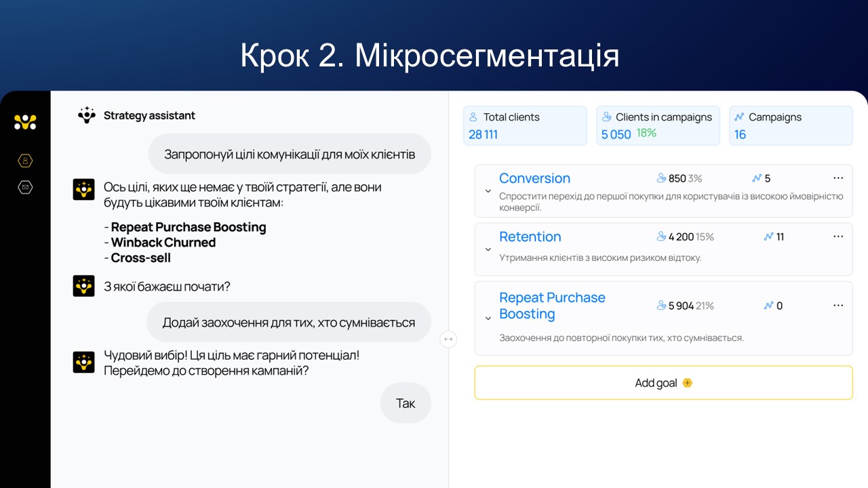
Task: Open the Retention three-dot menu
Action: click(838, 237)
